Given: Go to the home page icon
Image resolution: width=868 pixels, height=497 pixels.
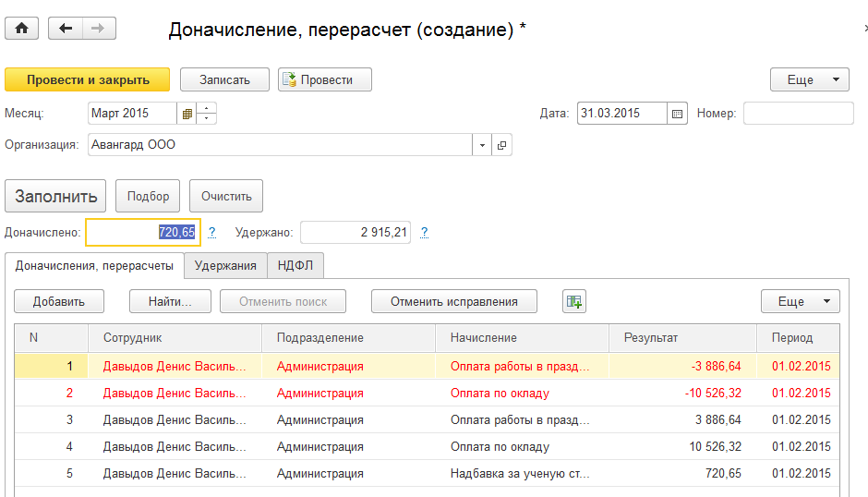Looking at the screenshot, I should (22, 29).
